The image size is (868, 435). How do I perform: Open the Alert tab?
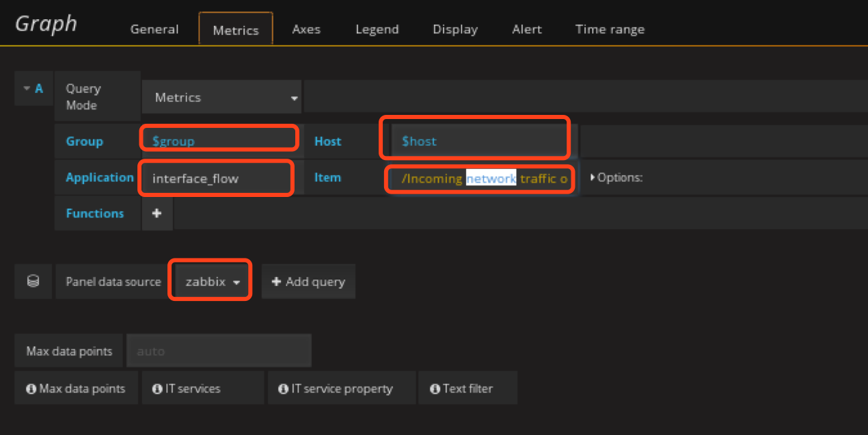[x=526, y=29]
